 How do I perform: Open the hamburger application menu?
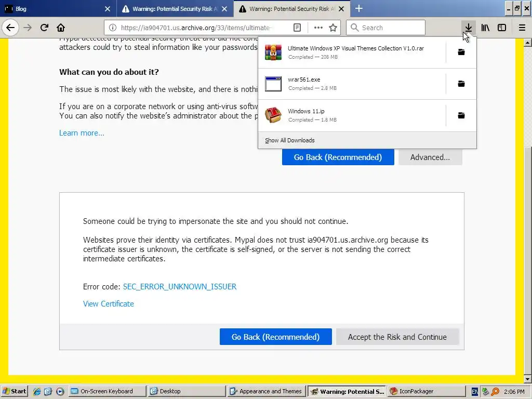click(522, 28)
